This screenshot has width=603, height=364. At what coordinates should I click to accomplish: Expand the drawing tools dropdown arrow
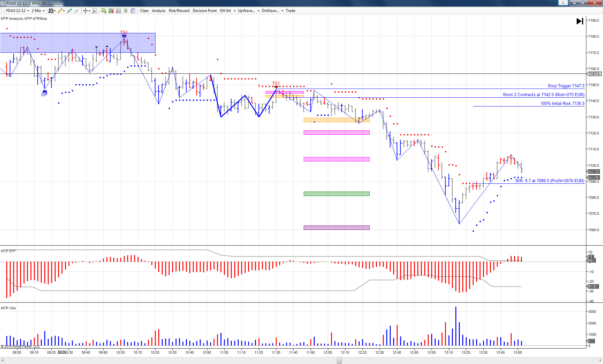(64, 11)
